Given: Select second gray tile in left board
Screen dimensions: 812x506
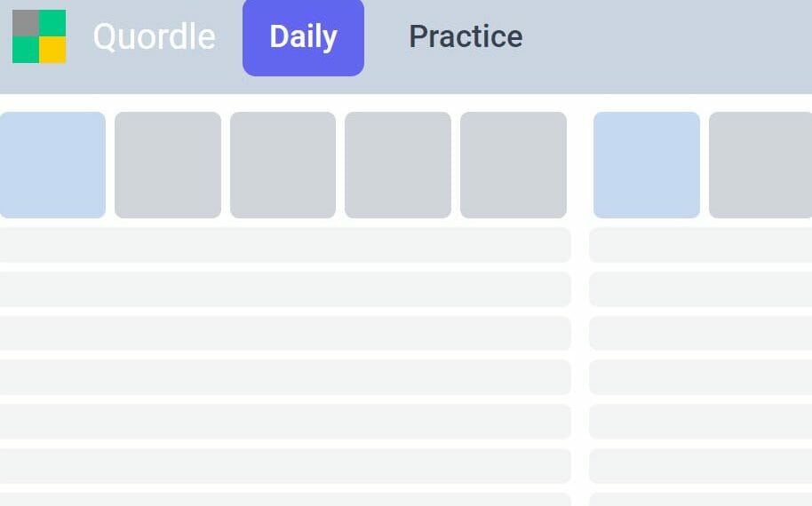Looking at the screenshot, I should click(168, 165).
